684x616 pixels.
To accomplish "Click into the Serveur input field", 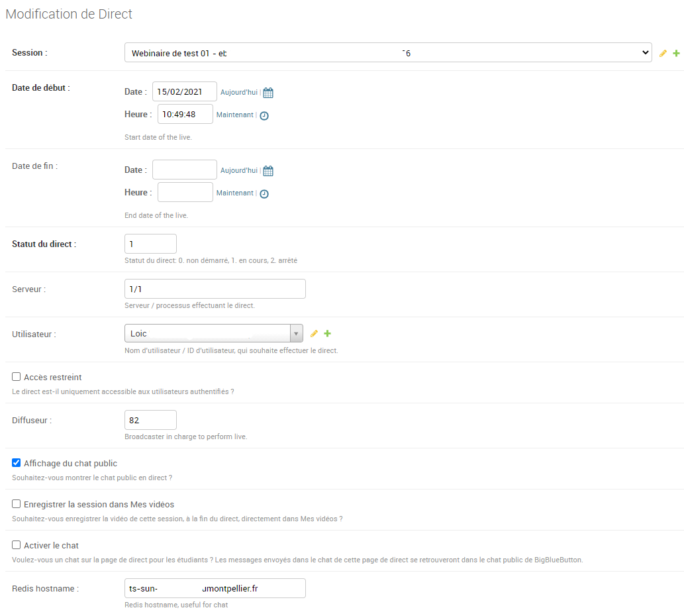I will (x=215, y=289).
